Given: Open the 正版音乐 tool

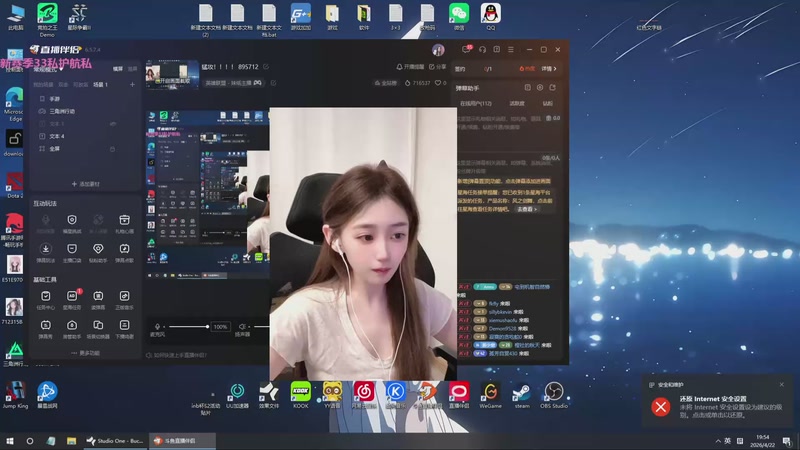Looking at the screenshot, I should tap(124, 299).
